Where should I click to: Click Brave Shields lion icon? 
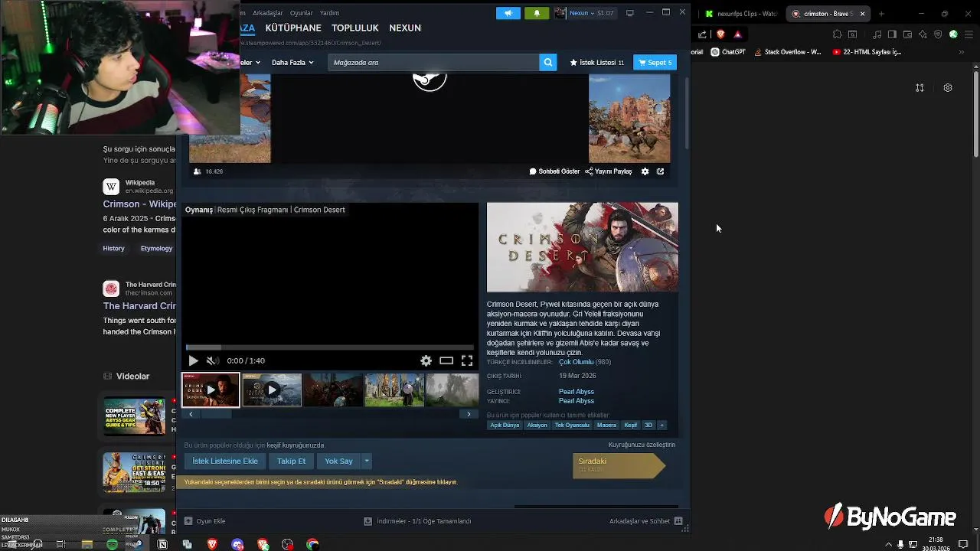pos(720,34)
